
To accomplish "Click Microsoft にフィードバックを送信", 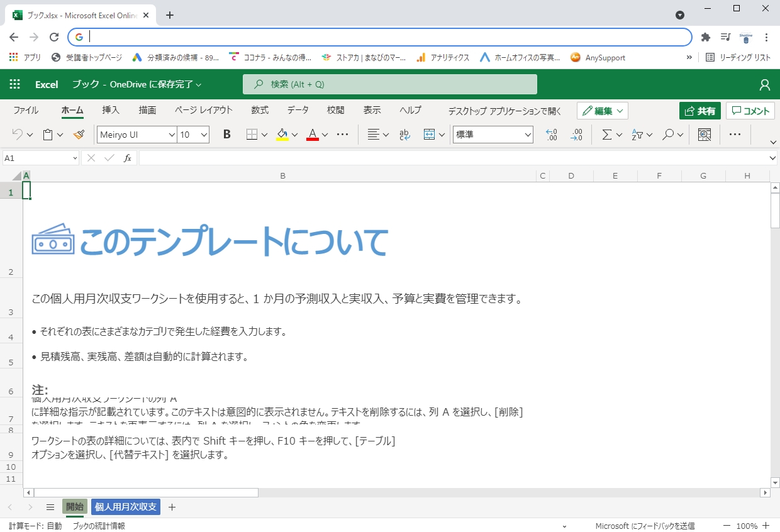I will (645, 526).
